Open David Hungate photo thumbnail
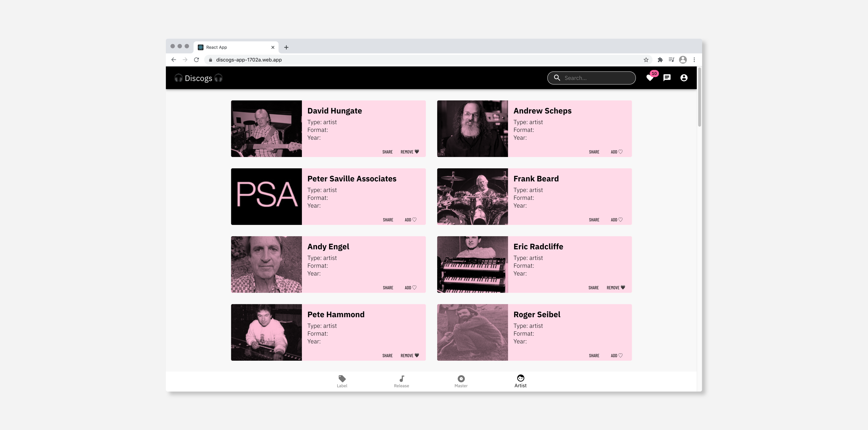 coord(266,128)
